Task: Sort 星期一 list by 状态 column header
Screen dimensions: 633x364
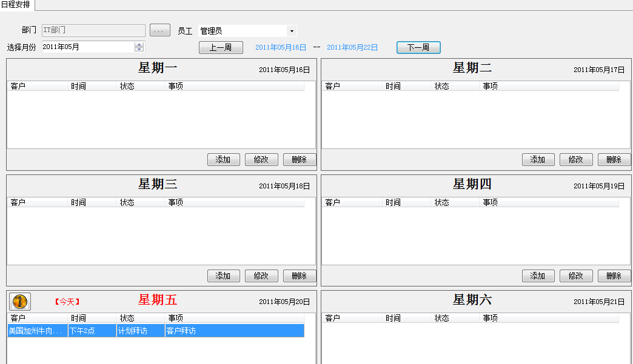Action: tap(141, 86)
